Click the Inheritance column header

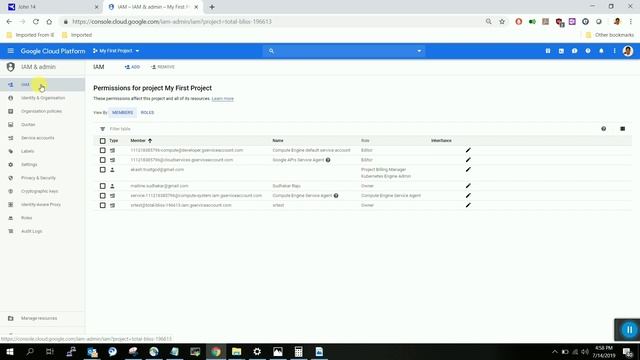click(x=441, y=140)
